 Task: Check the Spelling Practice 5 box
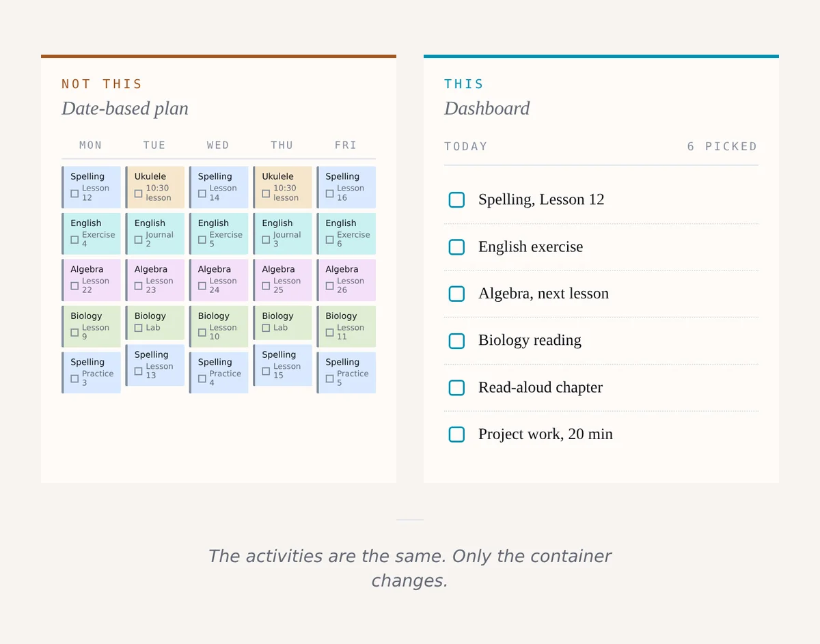tap(329, 379)
